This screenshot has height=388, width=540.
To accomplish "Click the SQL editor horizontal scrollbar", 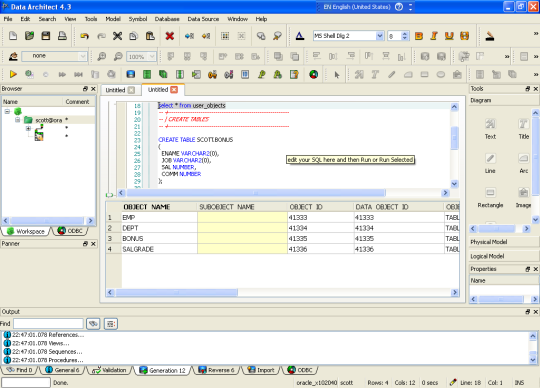I will click(x=255, y=193).
